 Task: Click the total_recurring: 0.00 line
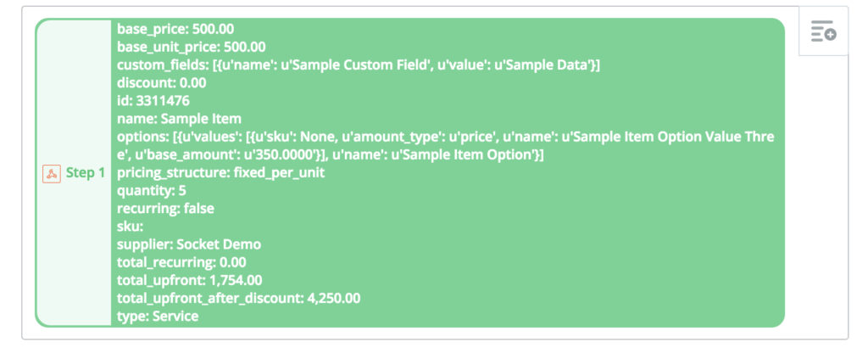181,262
